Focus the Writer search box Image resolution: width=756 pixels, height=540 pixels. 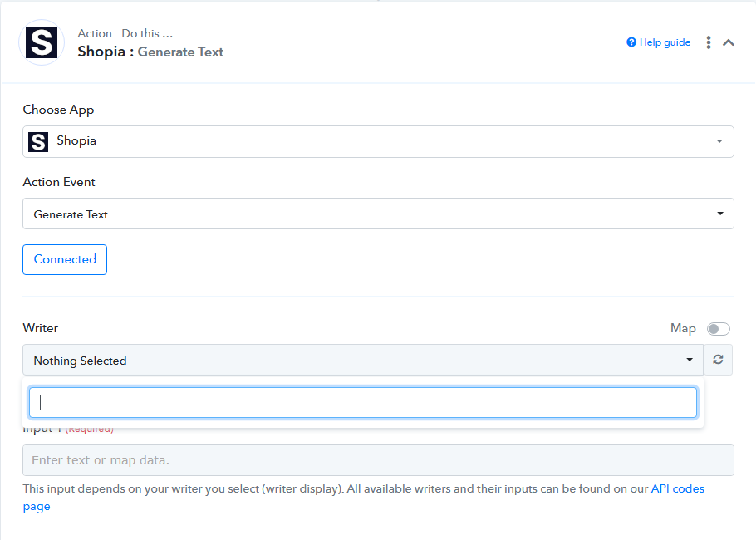click(362, 402)
